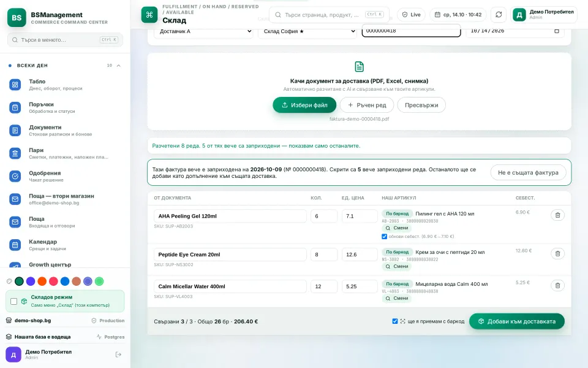Click Не е същата фактура button

pyautogui.click(x=528, y=172)
